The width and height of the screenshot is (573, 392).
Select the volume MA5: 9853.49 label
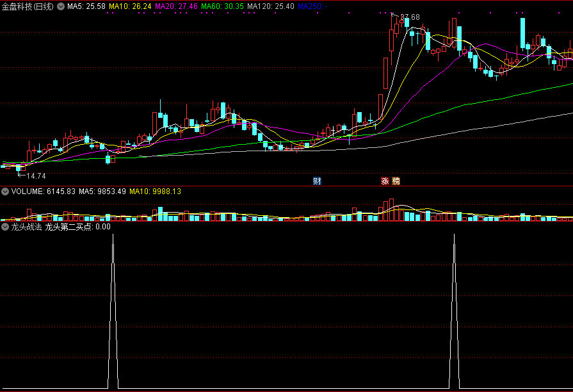(x=102, y=192)
